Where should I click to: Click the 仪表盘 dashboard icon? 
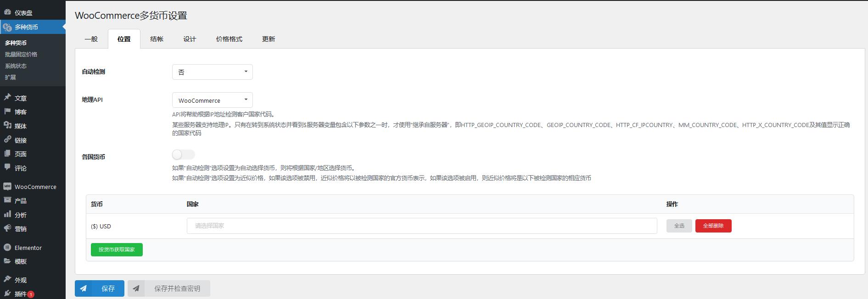point(7,12)
